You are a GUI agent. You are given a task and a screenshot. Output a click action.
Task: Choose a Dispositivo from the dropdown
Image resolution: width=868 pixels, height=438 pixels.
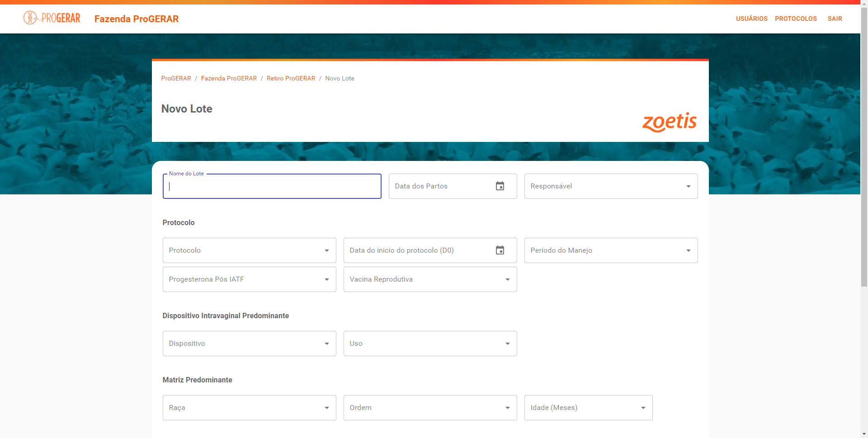[x=249, y=344]
